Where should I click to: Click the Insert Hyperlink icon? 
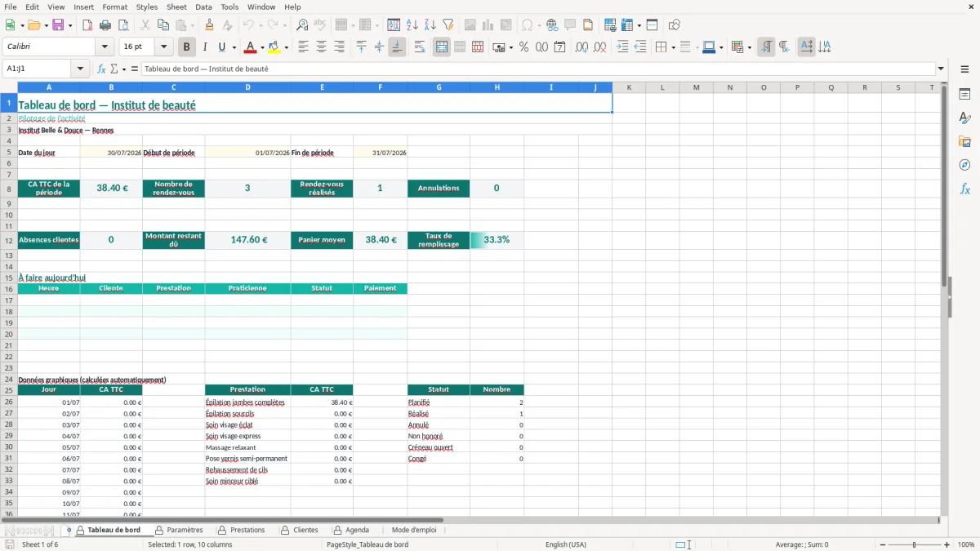click(552, 25)
